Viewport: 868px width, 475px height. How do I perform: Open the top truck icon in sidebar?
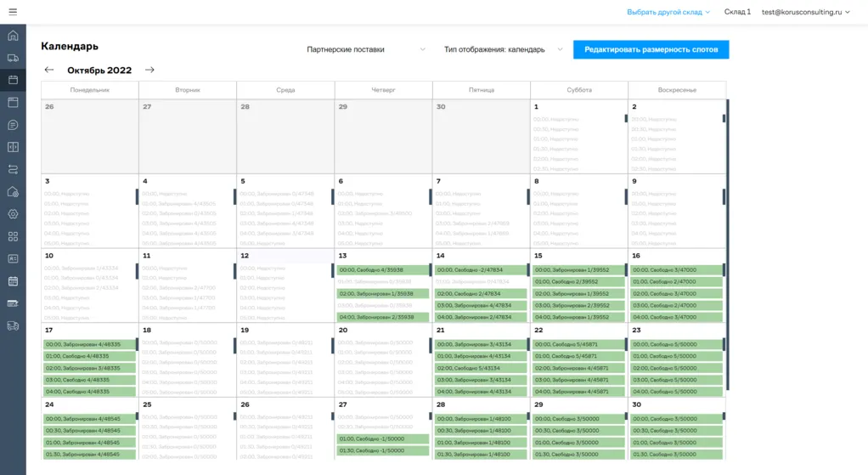click(13, 58)
